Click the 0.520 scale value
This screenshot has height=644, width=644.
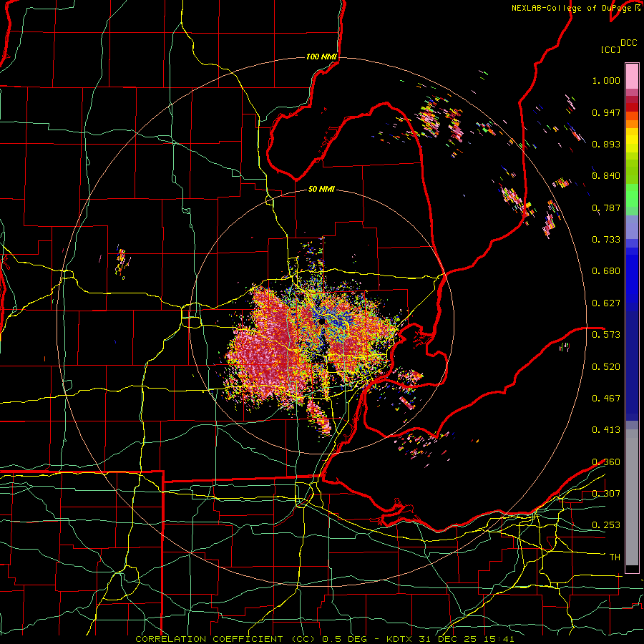point(606,366)
